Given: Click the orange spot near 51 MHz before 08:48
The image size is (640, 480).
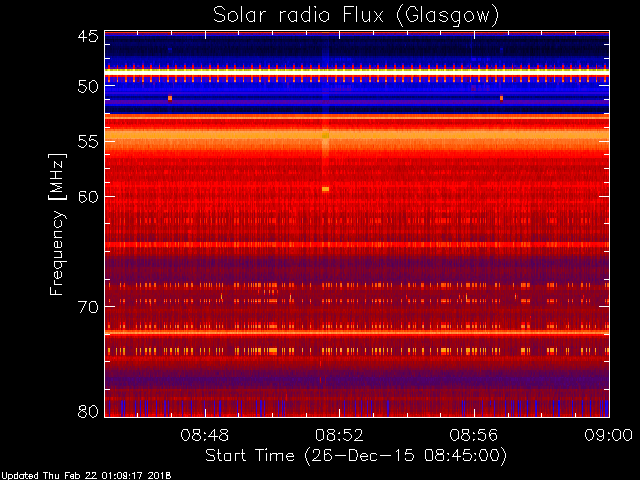Looking at the screenshot, I should [170, 98].
